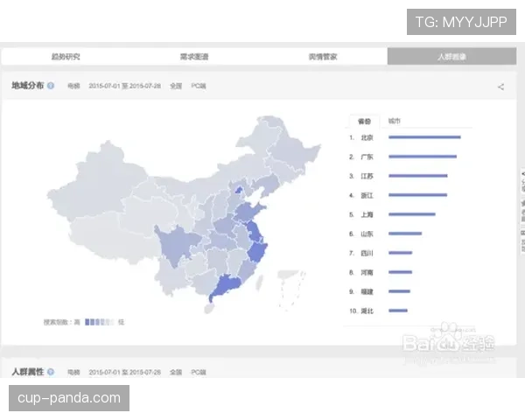Go to the 舆情管家 tab
The width and height of the screenshot is (525, 420).
pyautogui.click(x=323, y=57)
